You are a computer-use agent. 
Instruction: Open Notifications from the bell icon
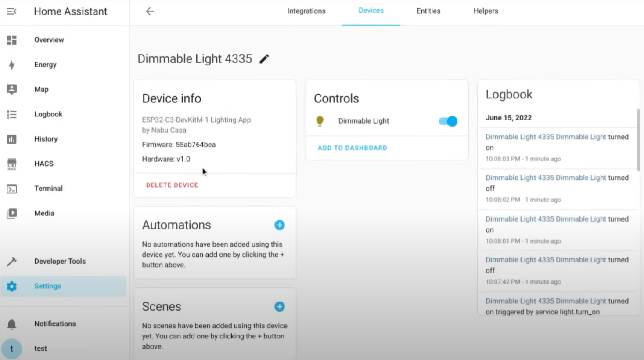click(x=12, y=324)
